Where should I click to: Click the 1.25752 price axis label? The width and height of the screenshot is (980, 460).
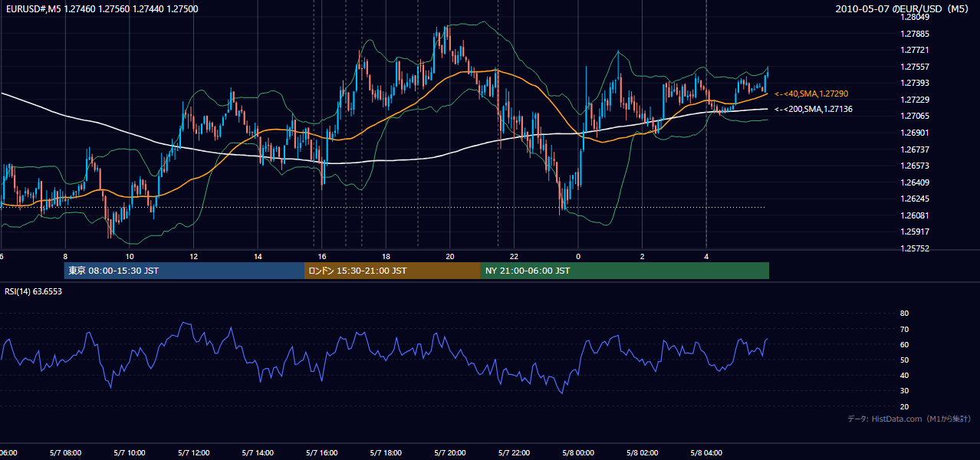pos(914,248)
